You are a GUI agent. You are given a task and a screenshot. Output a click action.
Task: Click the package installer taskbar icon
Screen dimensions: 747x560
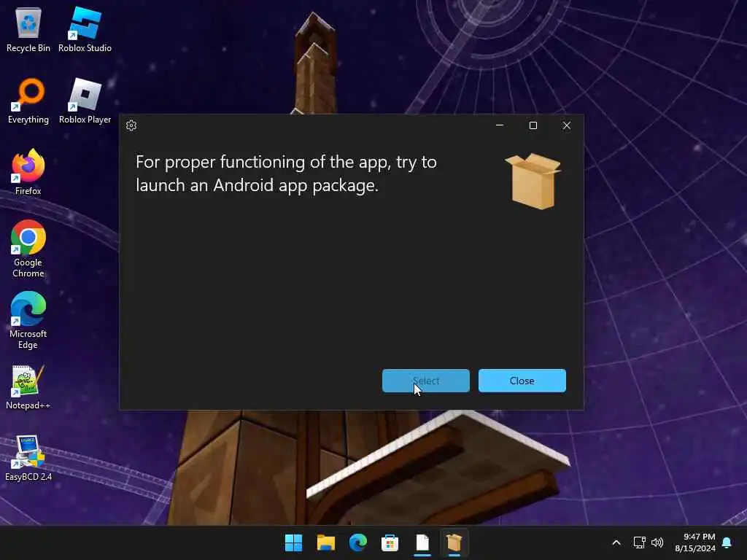454,542
